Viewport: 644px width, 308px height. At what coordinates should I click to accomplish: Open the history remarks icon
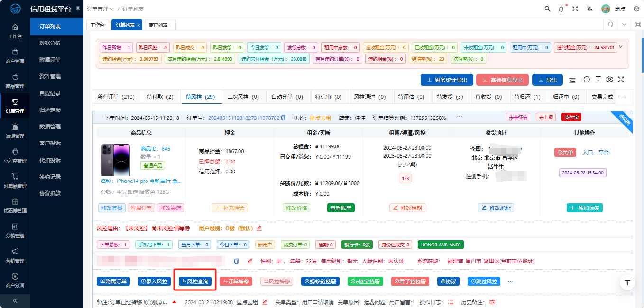(x=492, y=302)
